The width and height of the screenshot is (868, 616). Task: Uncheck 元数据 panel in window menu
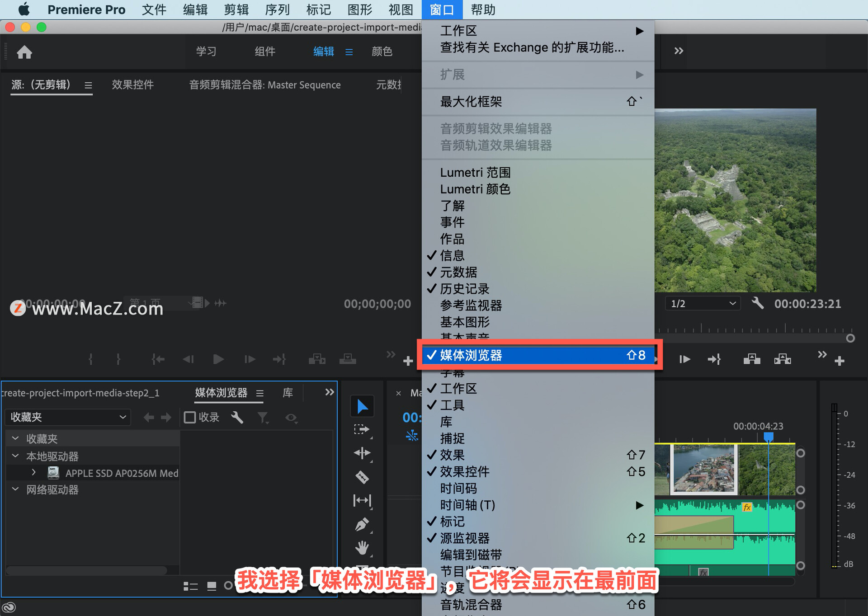point(538,272)
